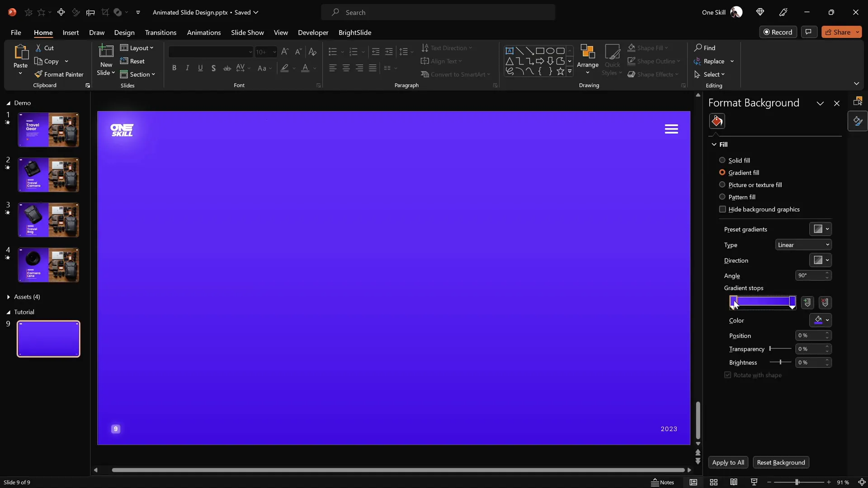The image size is (868, 488).
Task: Expand the Assets (4) section
Action: coord(9,297)
